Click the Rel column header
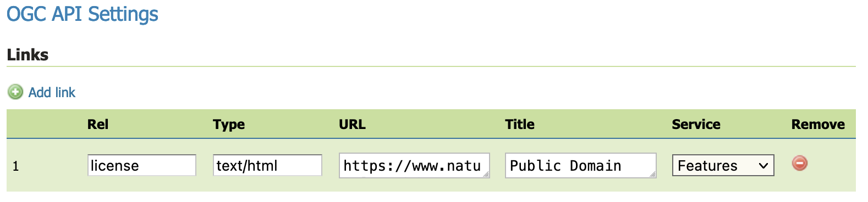The image size is (868, 202). click(x=98, y=125)
